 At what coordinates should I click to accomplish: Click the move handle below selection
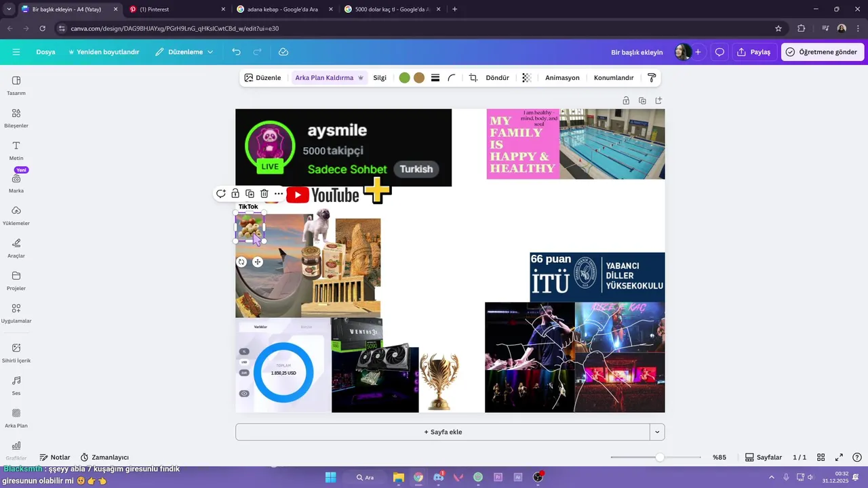click(258, 262)
